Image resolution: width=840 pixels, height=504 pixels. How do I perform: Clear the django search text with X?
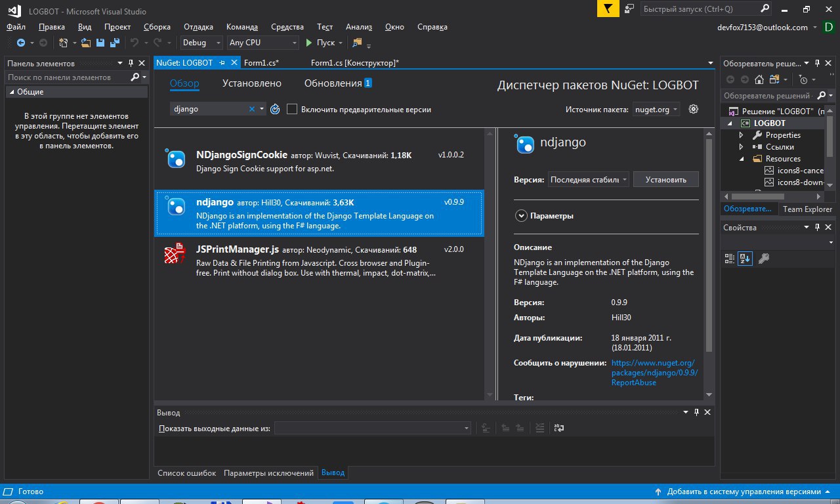[251, 110]
